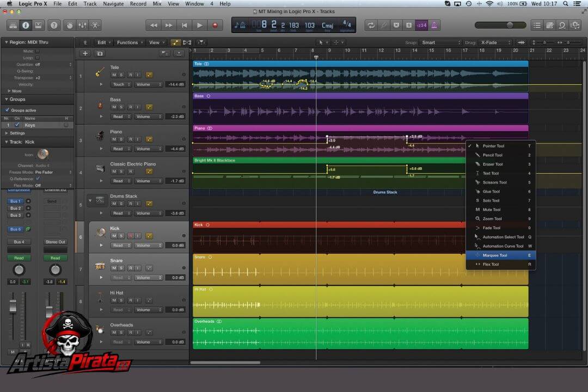Screen dimensions: 588x392
Task: Toggle the waveform zoom button
Action: click(521, 43)
